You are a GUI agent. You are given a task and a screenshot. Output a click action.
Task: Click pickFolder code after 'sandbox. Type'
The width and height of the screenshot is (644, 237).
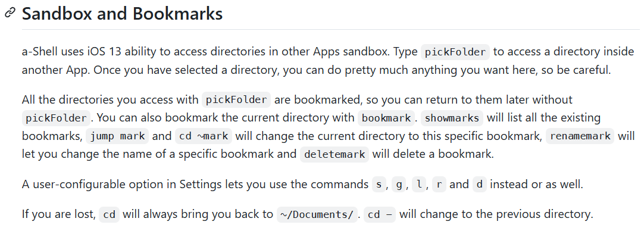(x=455, y=52)
